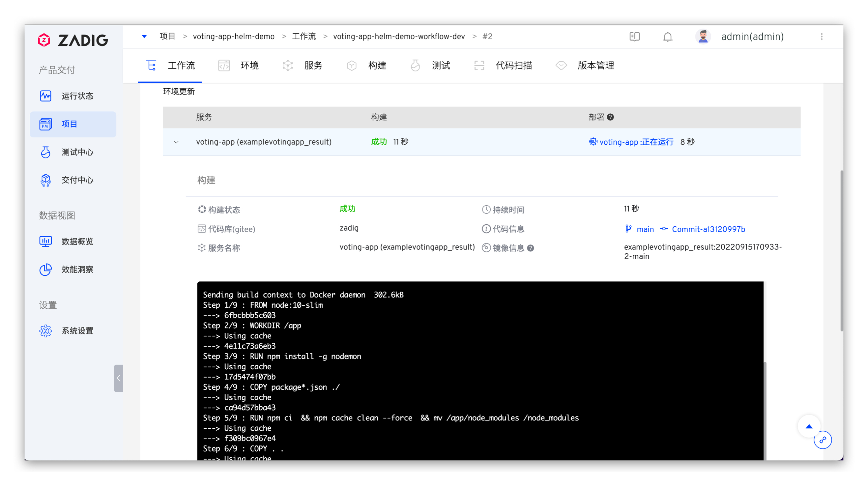Open the documentation book icon
This screenshot has width=868, height=485.
634,36
